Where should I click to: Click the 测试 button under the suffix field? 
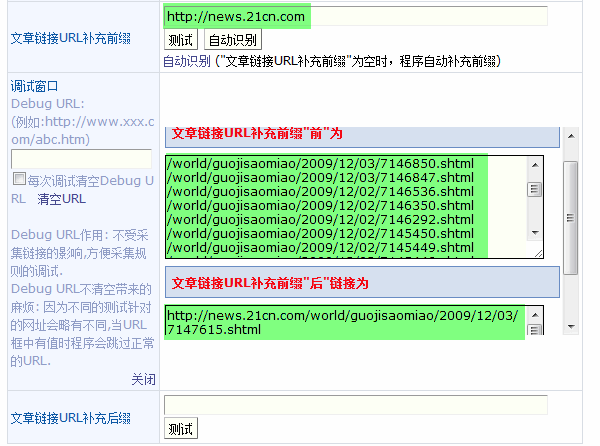pyautogui.click(x=181, y=429)
